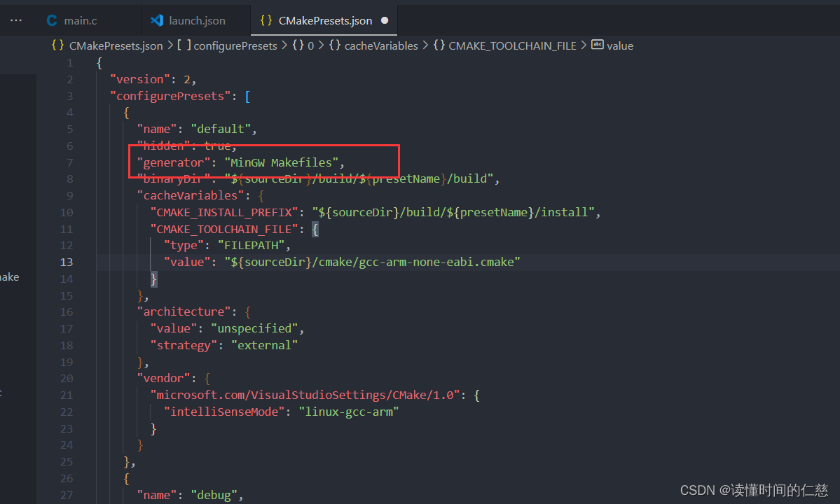Click line number 6 in the gutter
840x504 pixels.
pyautogui.click(x=69, y=145)
